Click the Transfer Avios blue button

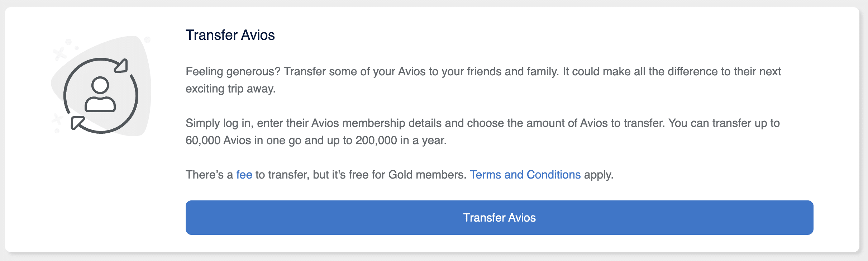499,218
